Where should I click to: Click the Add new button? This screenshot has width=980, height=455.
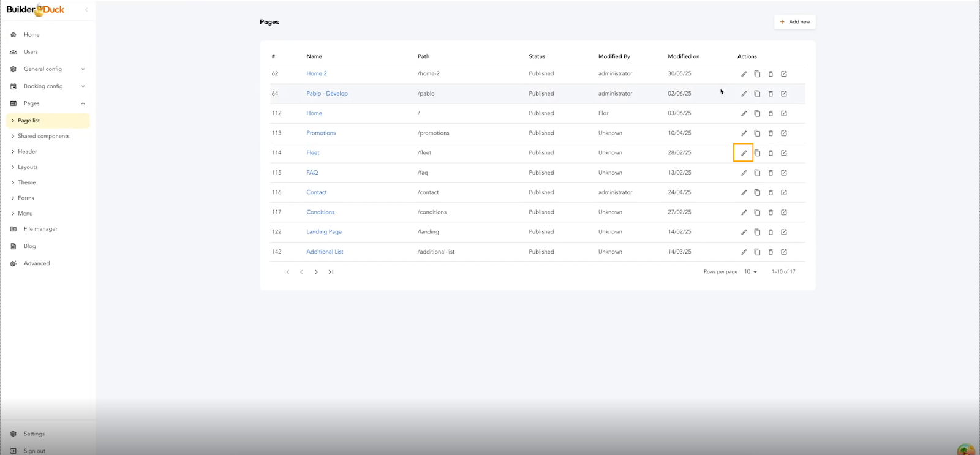pos(794,22)
